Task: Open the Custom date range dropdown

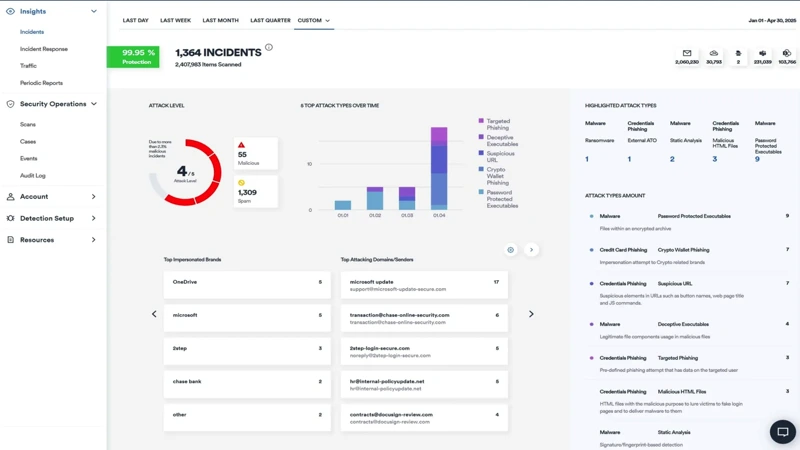Action: pos(313,20)
